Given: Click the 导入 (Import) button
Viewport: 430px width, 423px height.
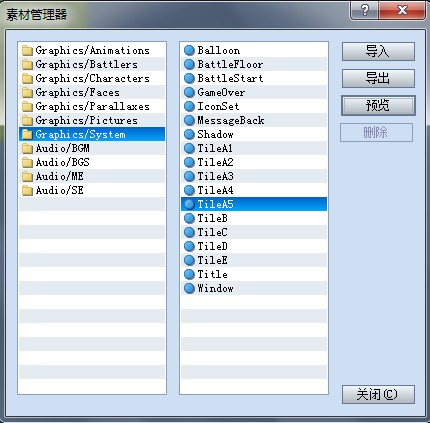Looking at the screenshot, I should 378,51.
